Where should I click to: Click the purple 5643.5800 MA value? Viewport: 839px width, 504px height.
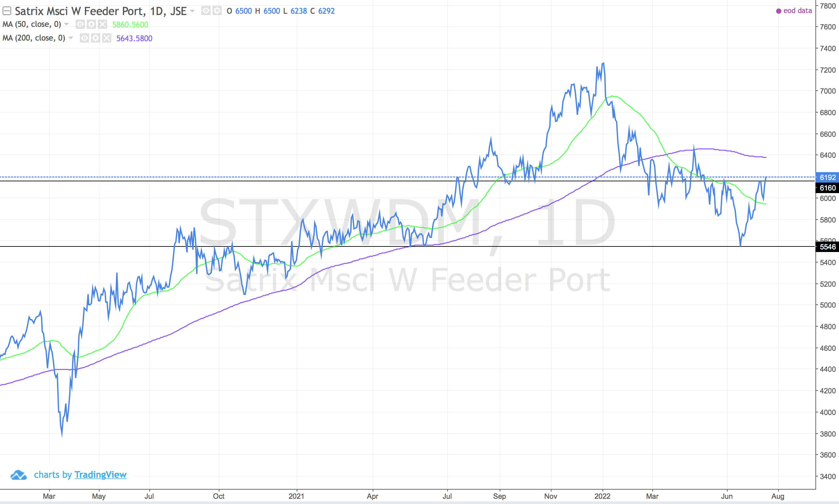tap(134, 38)
